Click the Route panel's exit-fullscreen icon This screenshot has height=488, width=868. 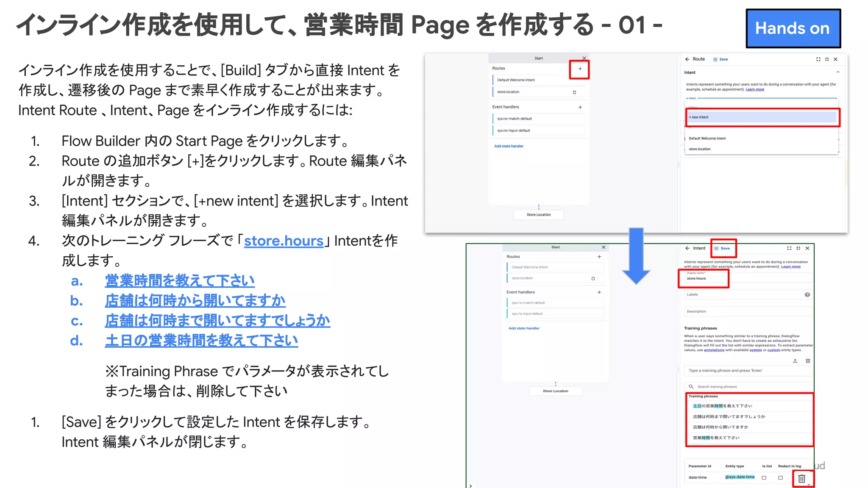pos(827,59)
